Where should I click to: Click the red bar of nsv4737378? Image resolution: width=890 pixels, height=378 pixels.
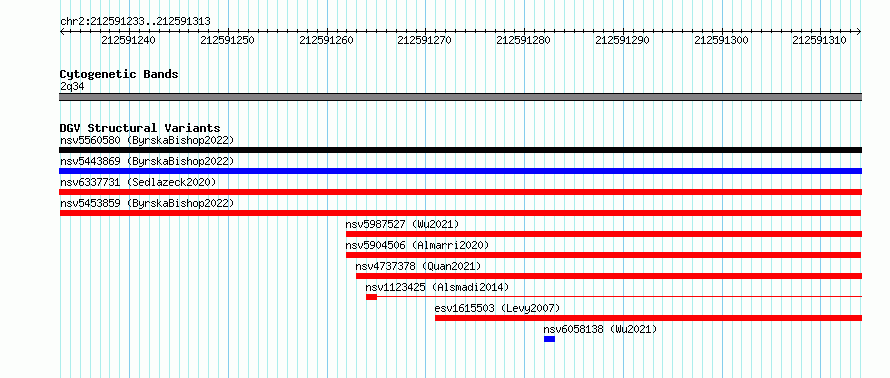pos(609,276)
